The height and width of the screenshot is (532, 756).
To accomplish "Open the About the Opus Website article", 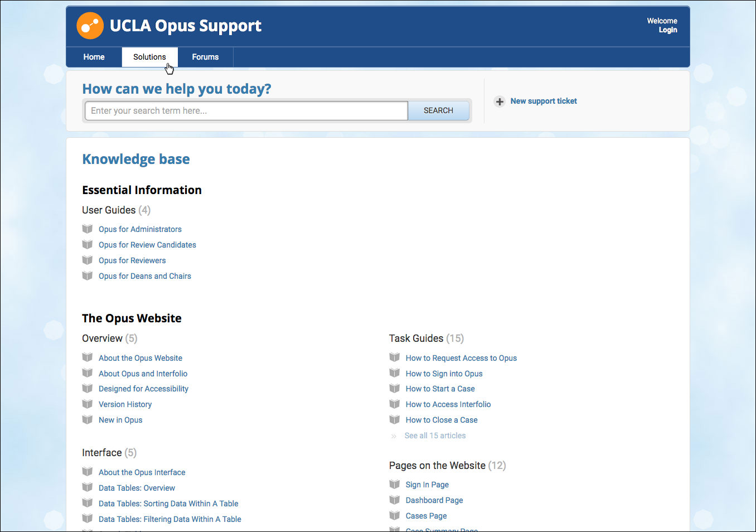I will point(140,358).
